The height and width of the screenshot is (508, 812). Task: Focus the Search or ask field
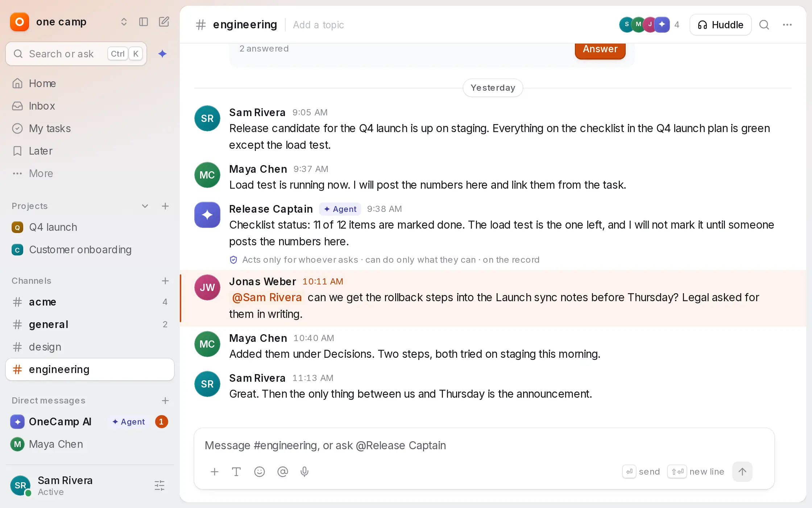76,54
